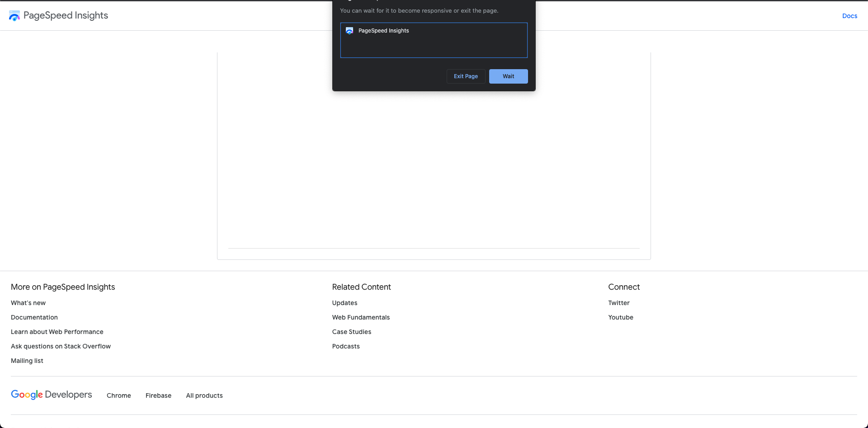The image size is (868, 428).
Task: Open the Mailing list page
Action: coord(27,361)
